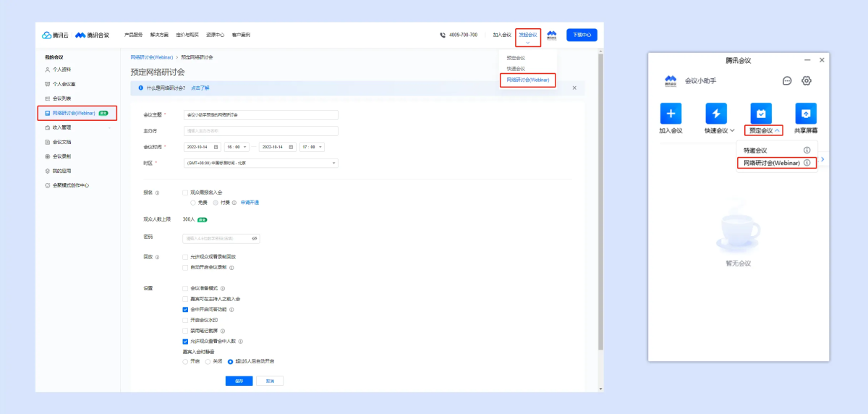Choose 快速会议 from the header dropdown
Image resolution: width=868 pixels, height=414 pixels.
click(516, 69)
